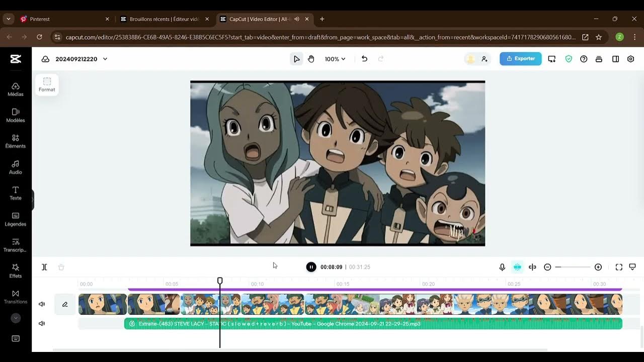Image resolution: width=644 pixels, height=362 pixels.
Task: Mute audio on the CapCut tab
Action: pyautogui.click(x=297, y=19)
